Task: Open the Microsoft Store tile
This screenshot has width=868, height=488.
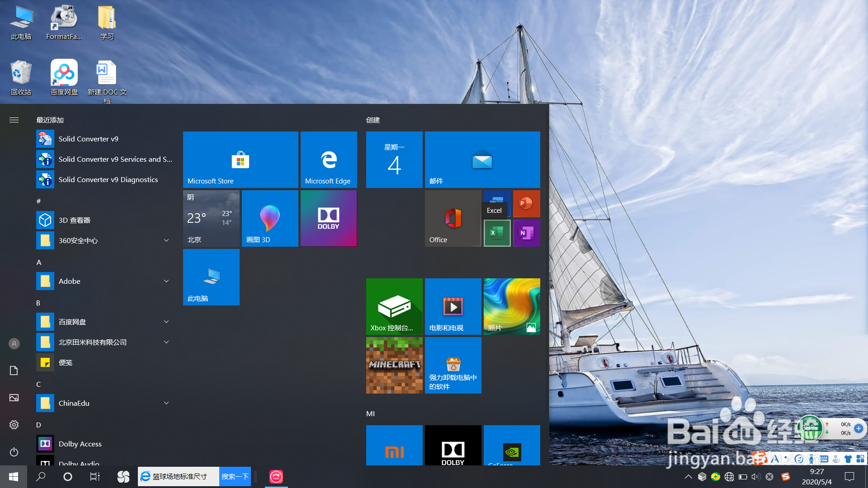Action: pos(240,160)
